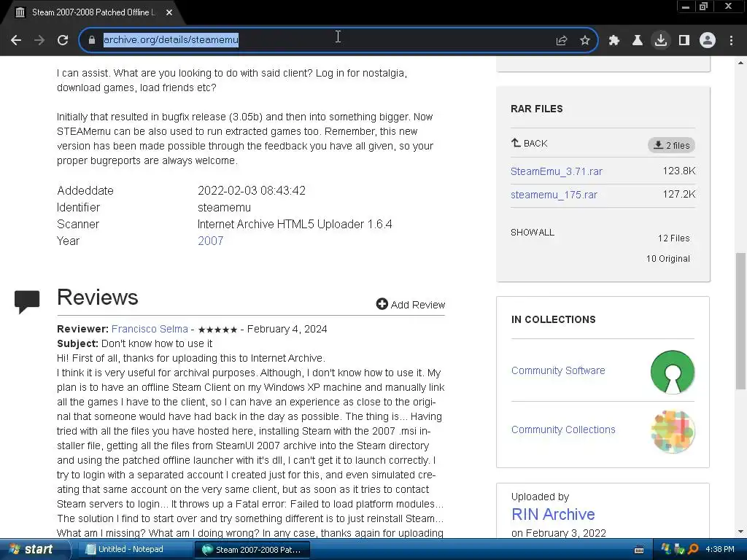The height and width of the screenshot is (560, 747).
Task: Click Community Software green logo thumbnail
Action: (672, 372)
